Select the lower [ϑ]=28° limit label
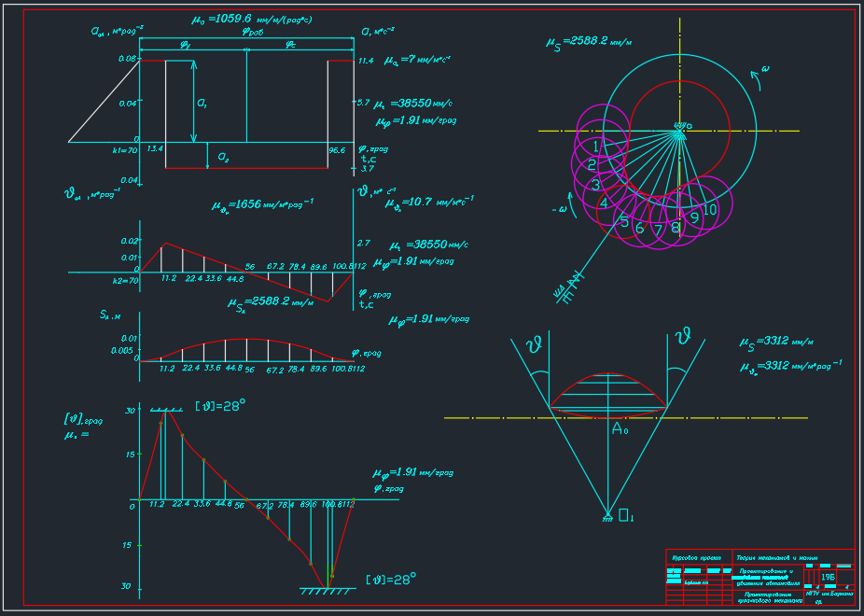Screen dimensions: 864x616 [x=391, y=579]
